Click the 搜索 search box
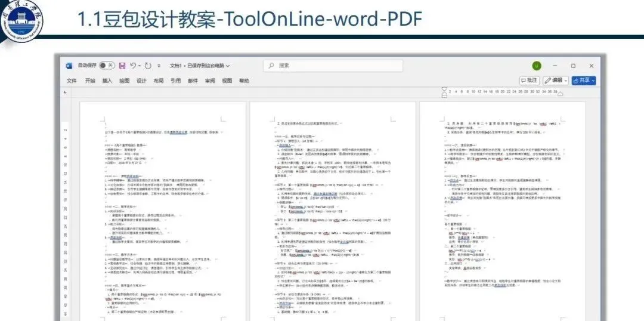644x321 pixels. coord(333,66)
